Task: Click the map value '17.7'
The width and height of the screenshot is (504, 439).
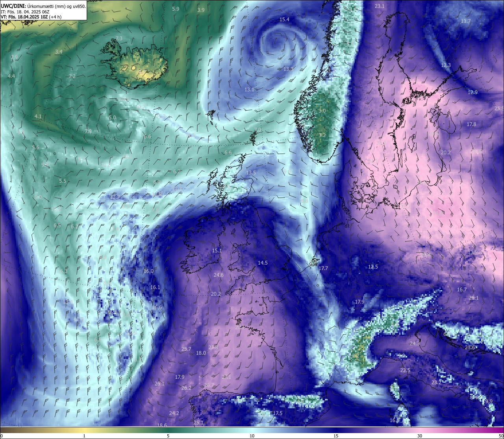Action: tap(323, 268)
